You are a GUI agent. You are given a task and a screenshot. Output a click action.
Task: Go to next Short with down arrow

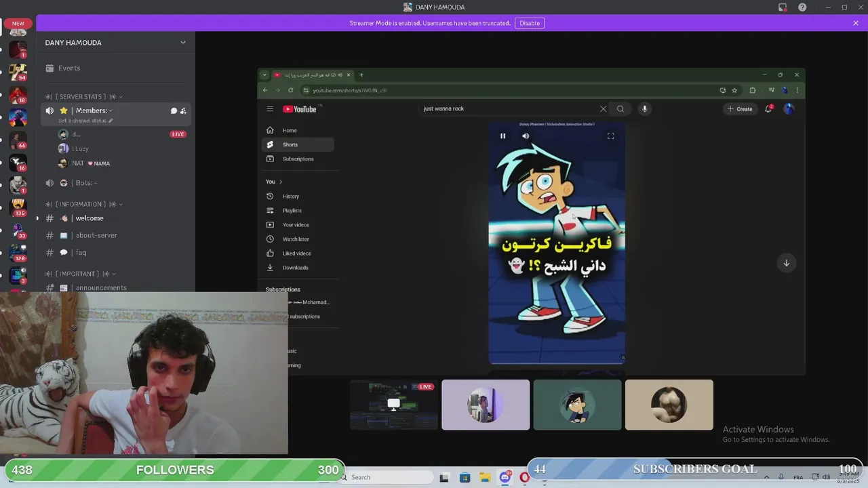pos(787,263)
